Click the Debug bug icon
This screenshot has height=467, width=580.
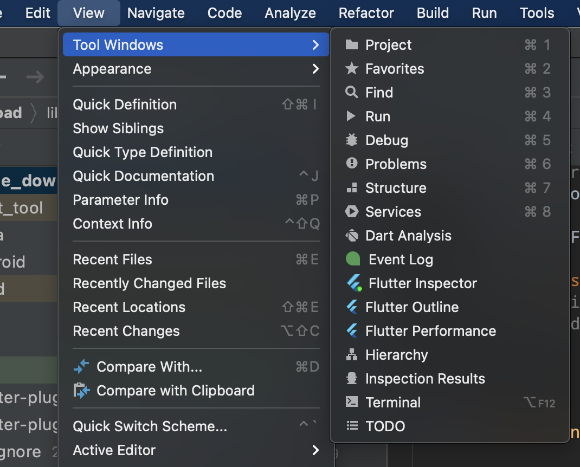[x=351, y=140]
